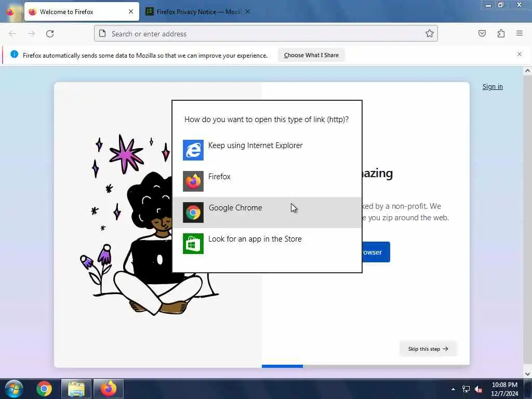Click the info icon in notification bar
532x399 pixels.
tap(14, 54)
